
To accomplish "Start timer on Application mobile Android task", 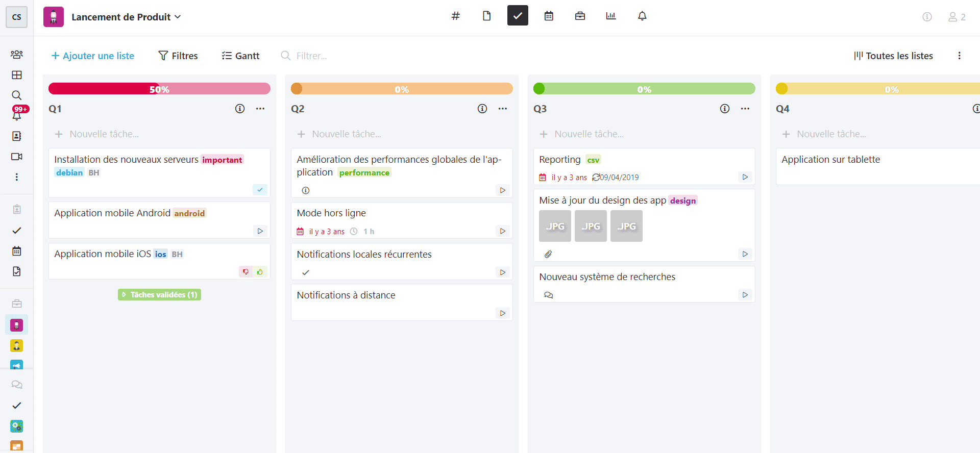I will [260, 231].
